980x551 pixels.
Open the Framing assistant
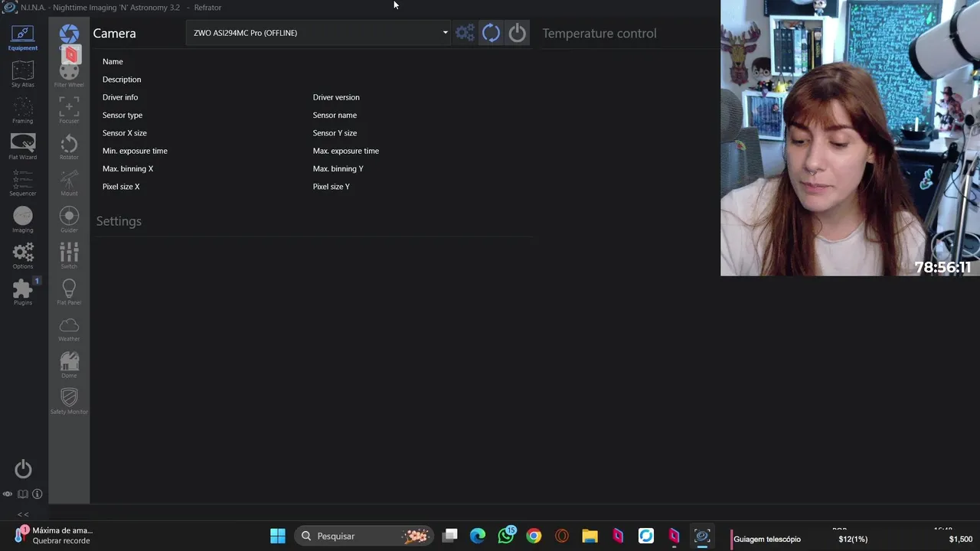(22, 110)
